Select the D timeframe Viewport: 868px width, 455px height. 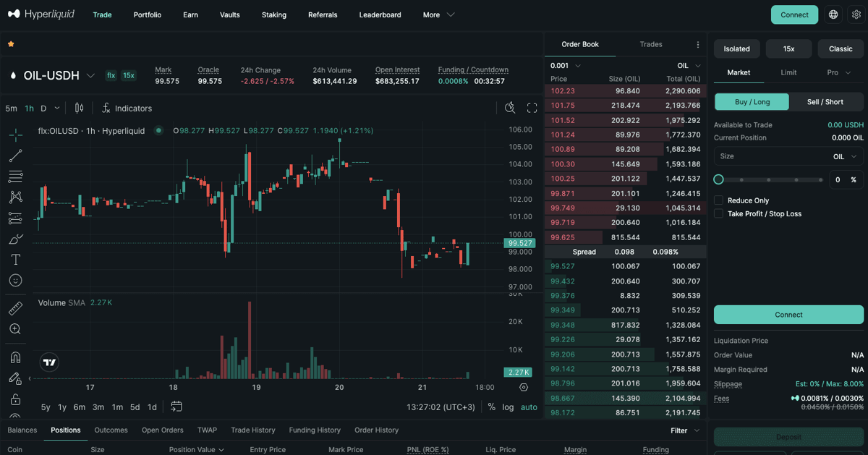[x=43, y=108]
